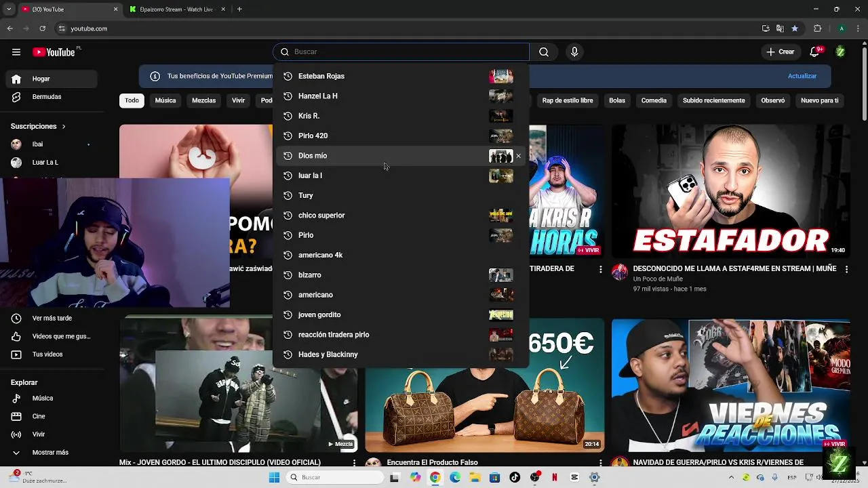Select 'Hades y Blackinny' suggestion

(x=400, y=354)
